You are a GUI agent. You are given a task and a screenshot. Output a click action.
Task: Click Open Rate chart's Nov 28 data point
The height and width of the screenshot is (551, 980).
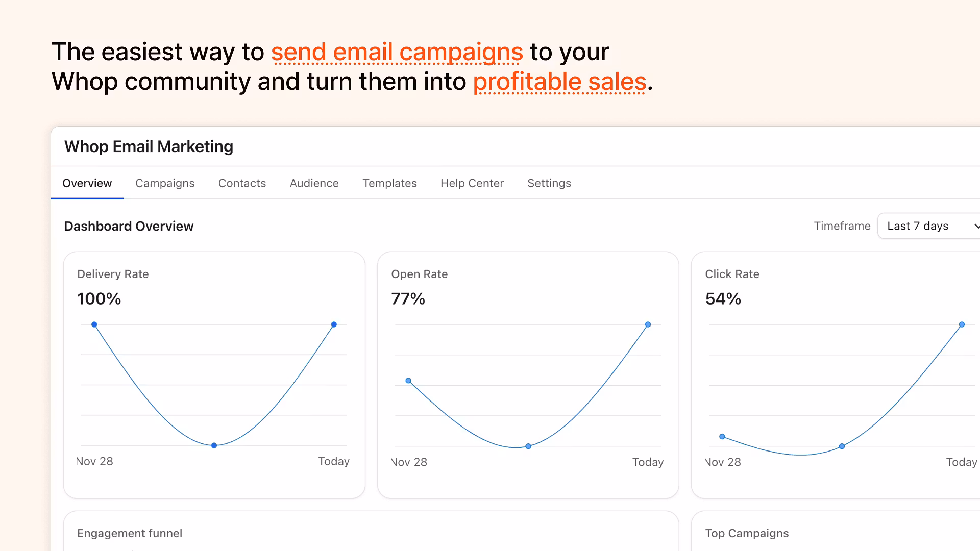408,381
